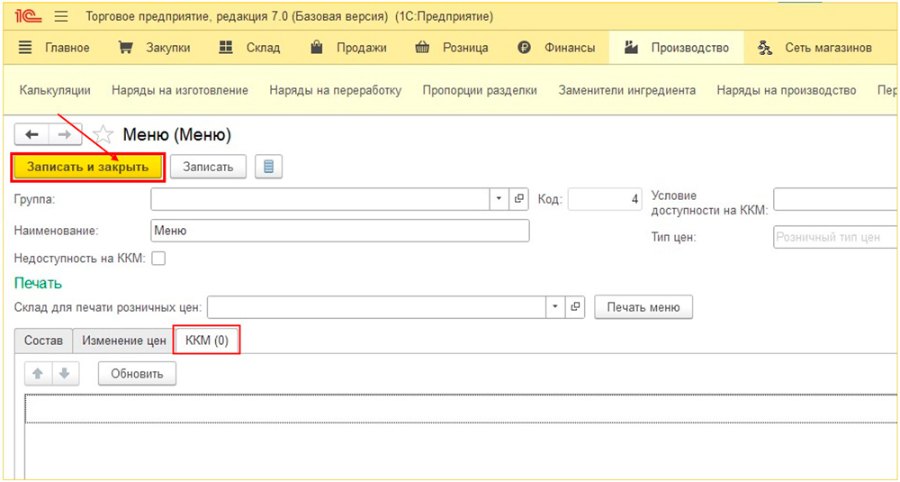Image resolution: width=900 pixels, height=482 pixels.
Task: Open the Розница section
Action: 452,48
